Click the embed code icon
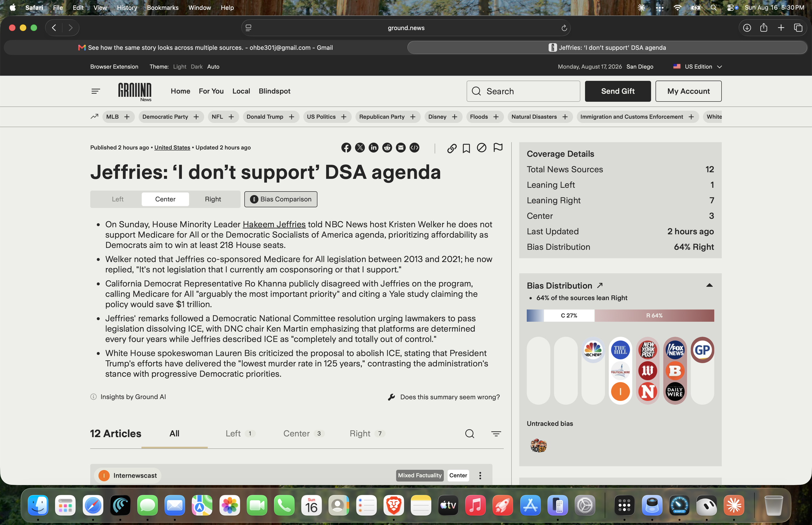The height and width of the screenshot is (525, 812). pyautogui.click(x=414, y=147)
